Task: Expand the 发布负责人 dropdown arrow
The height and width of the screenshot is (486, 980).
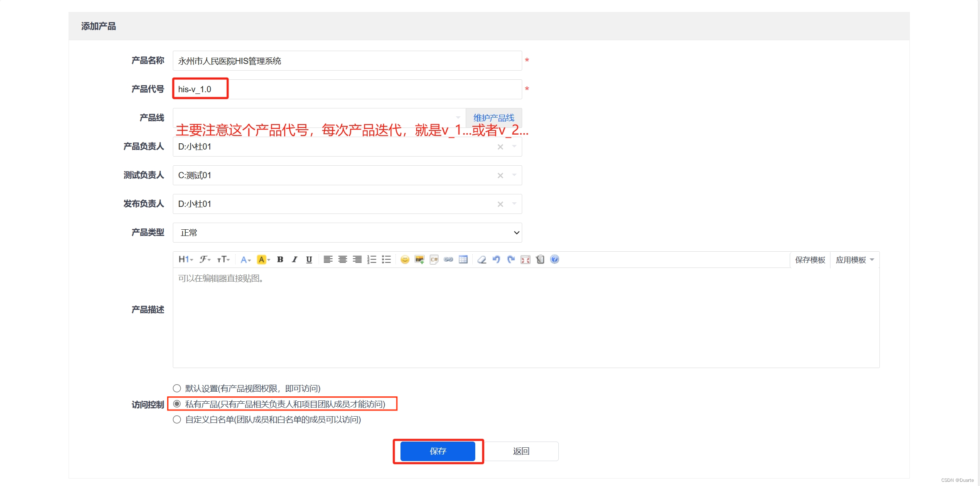Action: [x=514, y=204]
